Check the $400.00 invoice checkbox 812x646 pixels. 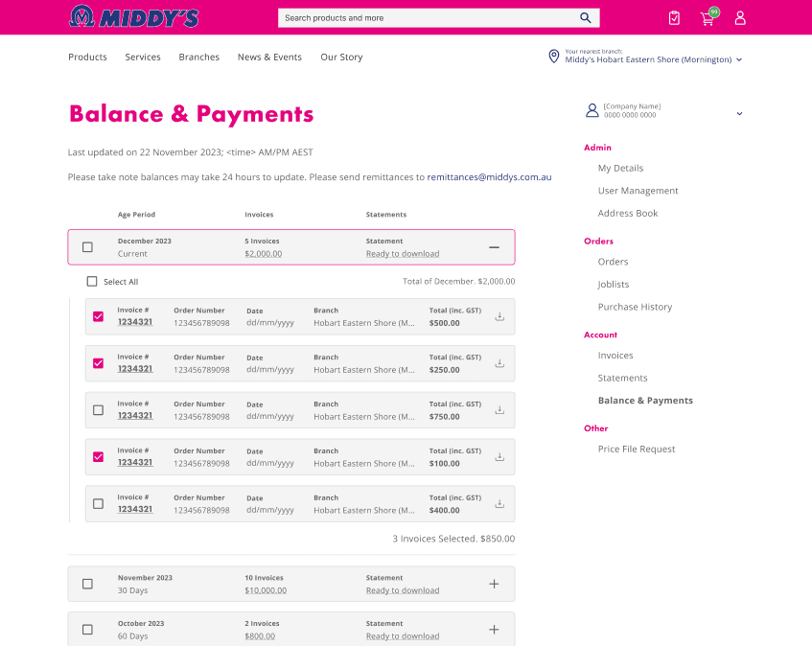pos(98,503)
